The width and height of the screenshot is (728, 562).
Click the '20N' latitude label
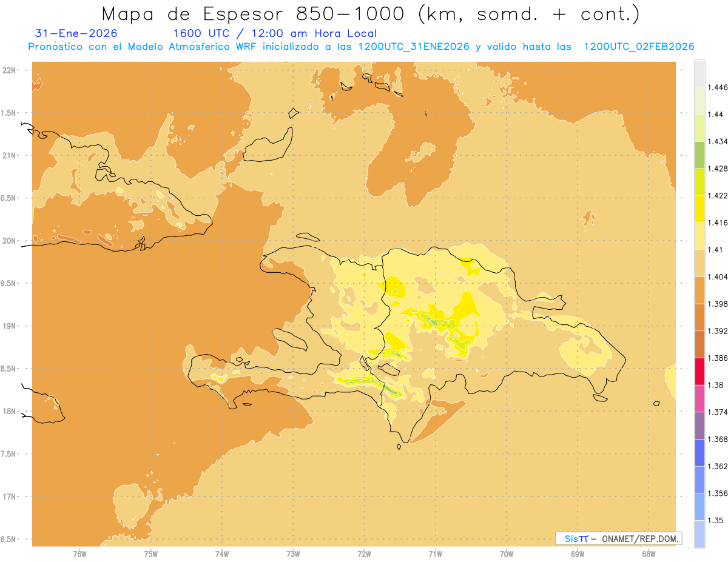(10, 241)
